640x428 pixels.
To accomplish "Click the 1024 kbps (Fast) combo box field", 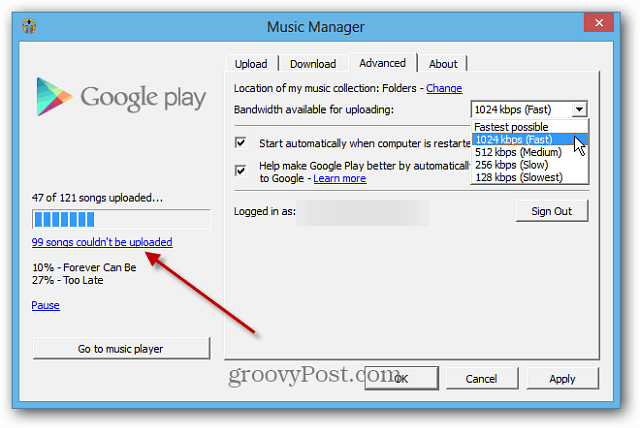I will click(x=529, y=109).
